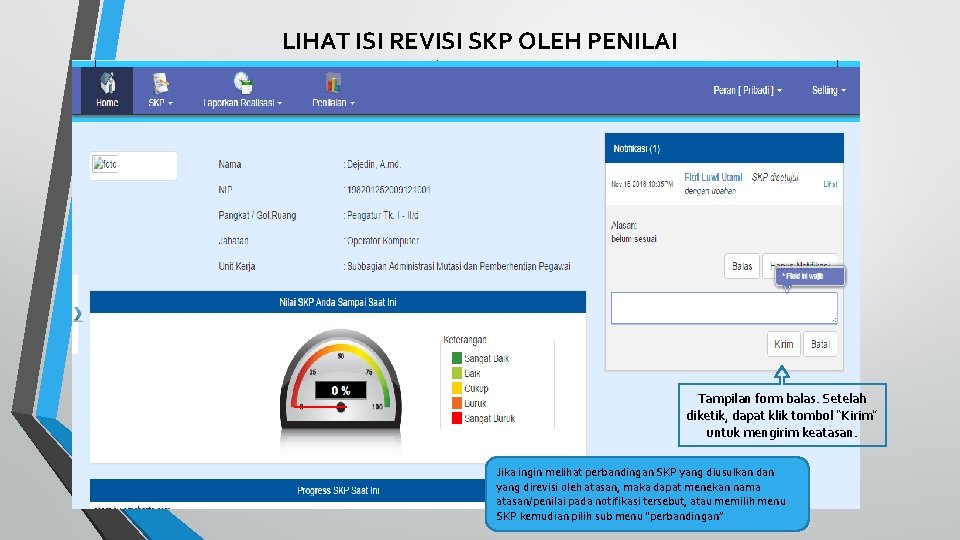Click the Baik light green legend swatch
The width and height of the screenshot is (960, 540).
click(x=457, y=373)
